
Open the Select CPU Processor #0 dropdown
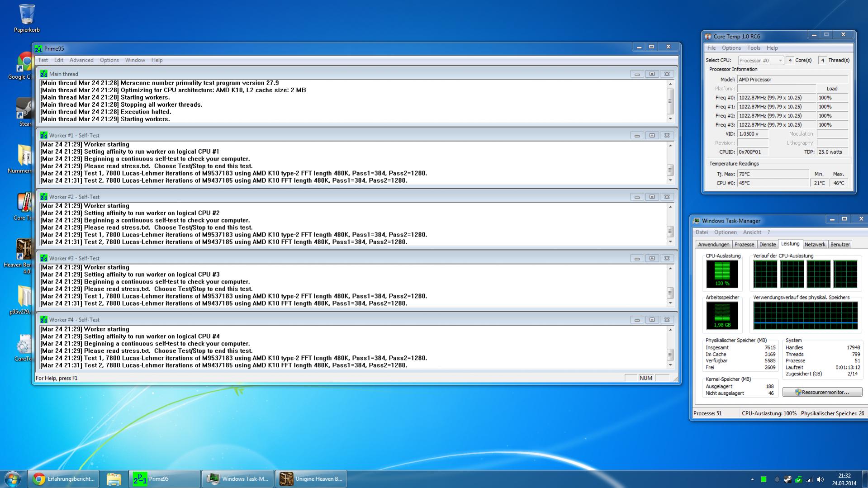tap(761, 60)
